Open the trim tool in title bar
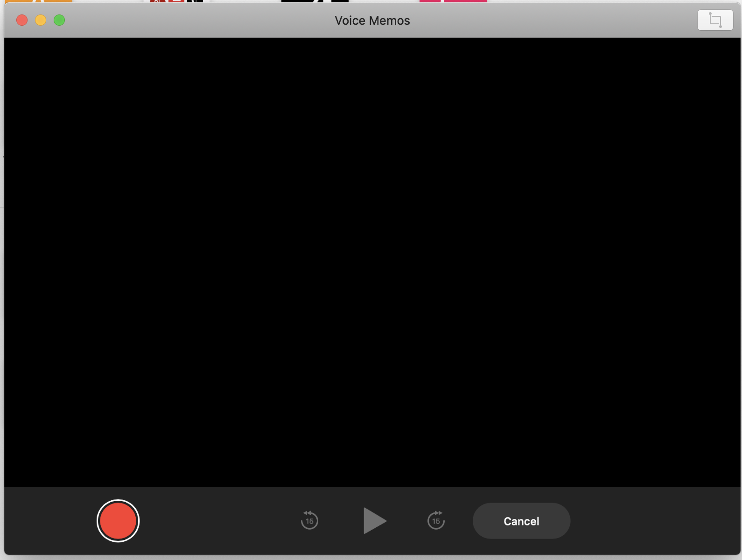Screen dimensions: 742x560 click(715, 20)
